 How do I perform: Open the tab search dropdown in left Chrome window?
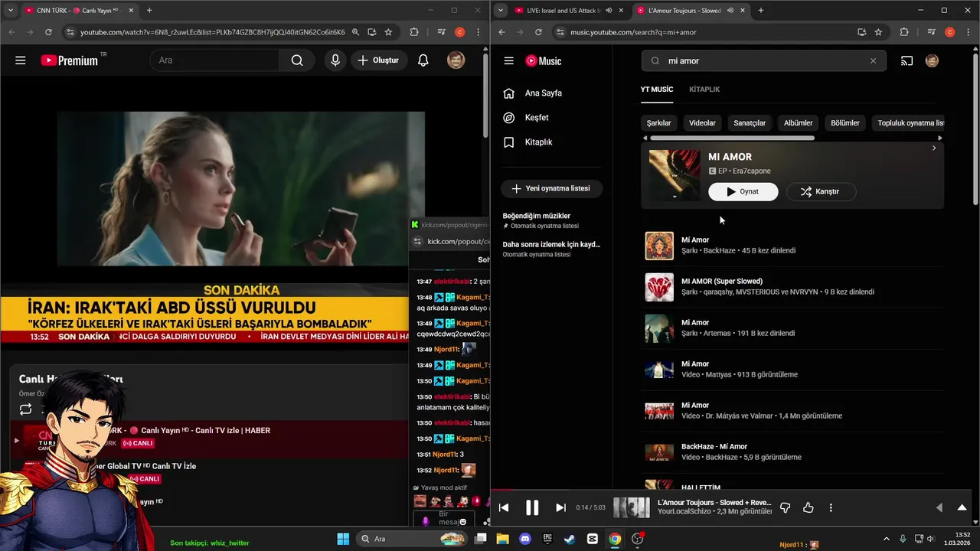tap(11, 10)
